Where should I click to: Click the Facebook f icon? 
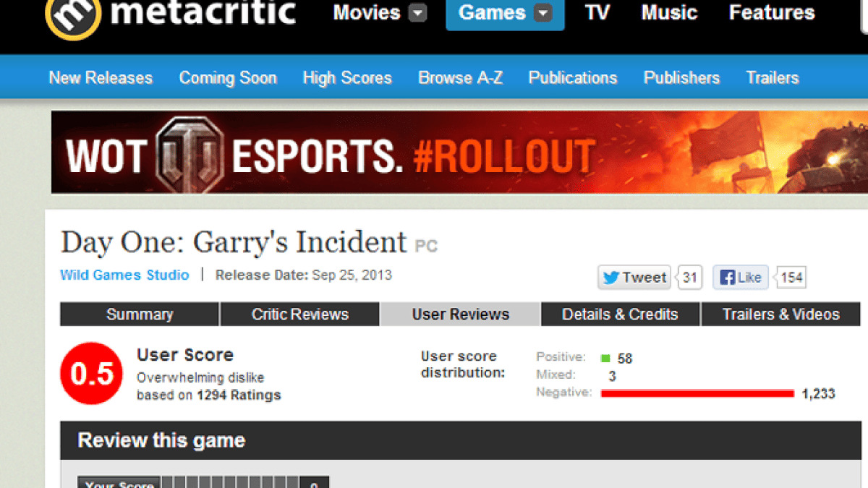pos(727,278)
